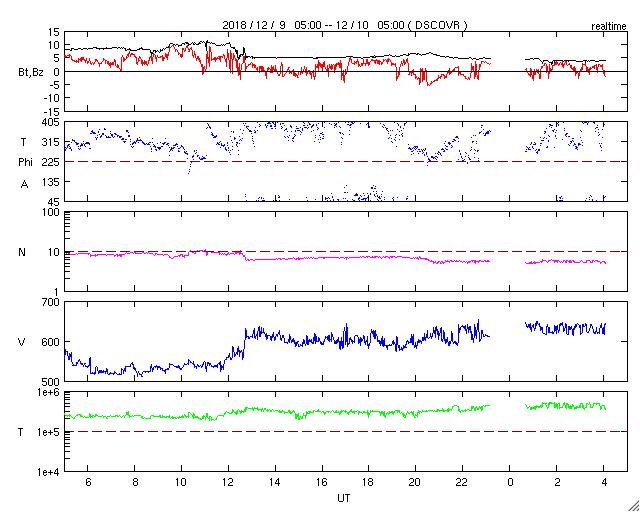Click the "4" hour tick on UT axis
640x512 pixels.
point(604,482)
